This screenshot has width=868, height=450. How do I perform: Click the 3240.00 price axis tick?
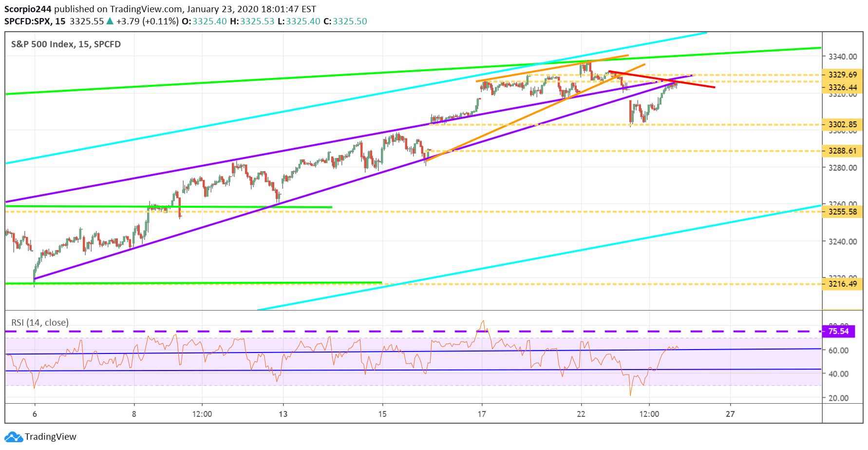tap(843, 241)
